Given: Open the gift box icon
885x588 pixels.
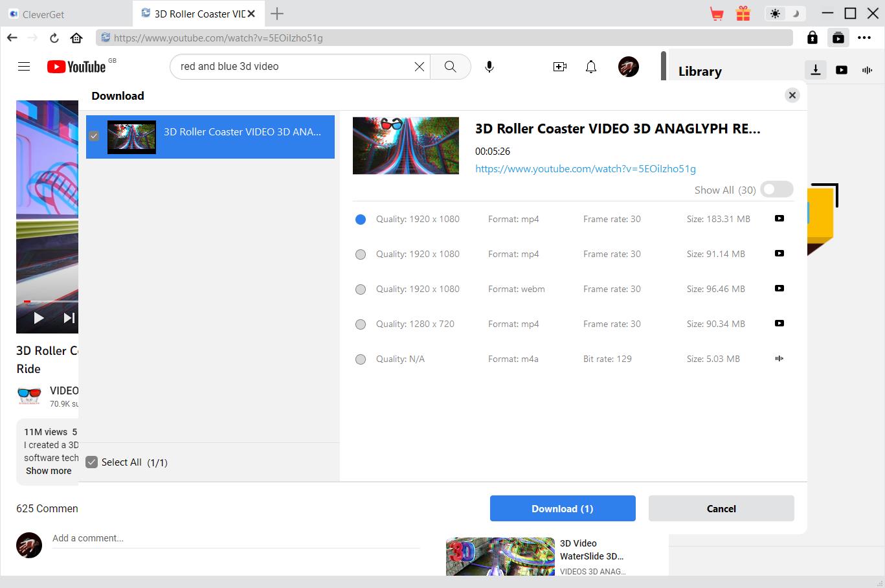Looking at the screenshot, I should 743,14.
